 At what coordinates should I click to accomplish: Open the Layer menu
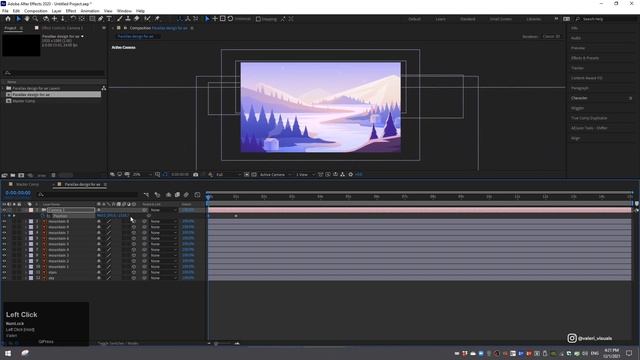56,11
